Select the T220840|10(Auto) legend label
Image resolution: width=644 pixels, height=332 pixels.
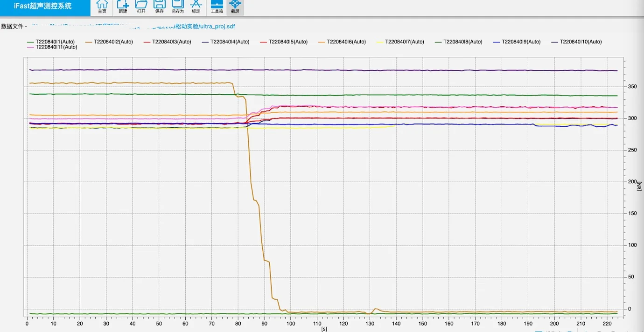(581, 42)
